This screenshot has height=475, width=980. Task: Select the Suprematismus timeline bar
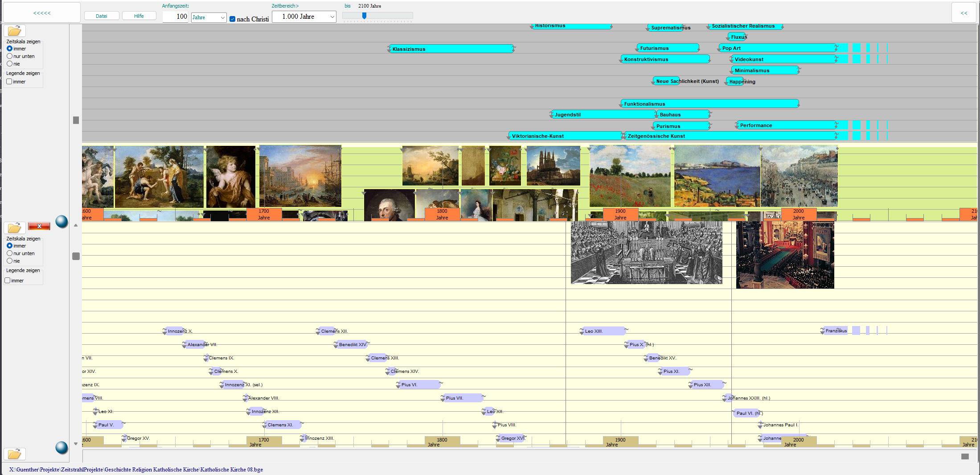(665, 28)
